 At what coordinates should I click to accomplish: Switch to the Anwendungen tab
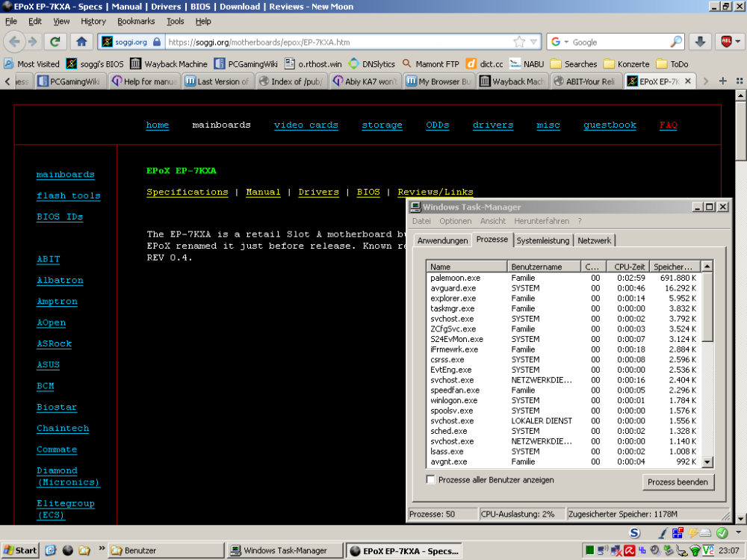click(x=442, y=240)
